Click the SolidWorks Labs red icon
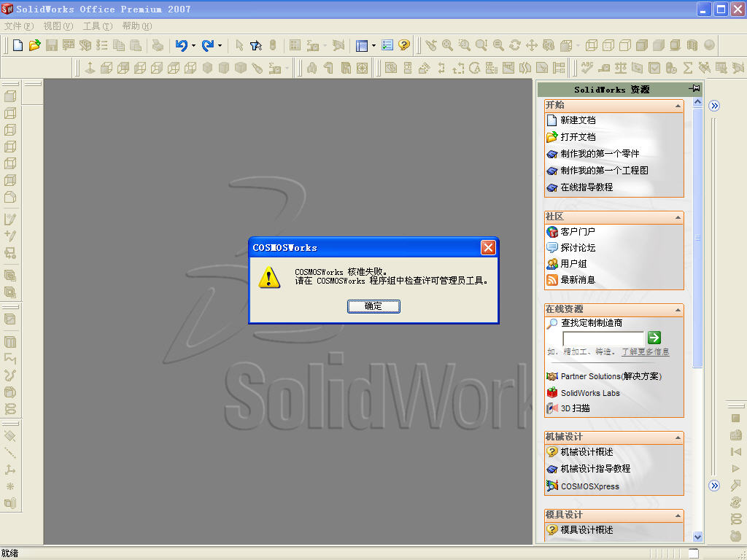 coord(551,393)
